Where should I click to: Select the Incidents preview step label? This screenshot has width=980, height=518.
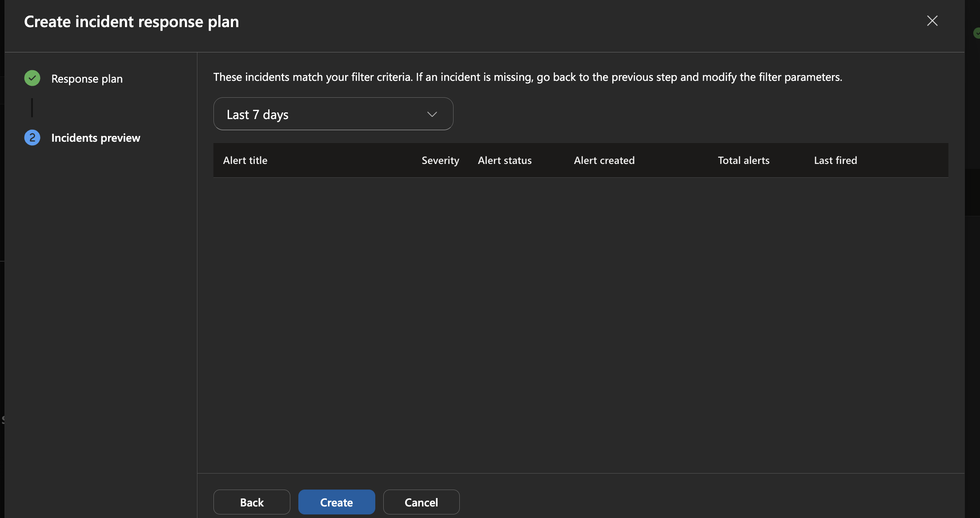96,138
